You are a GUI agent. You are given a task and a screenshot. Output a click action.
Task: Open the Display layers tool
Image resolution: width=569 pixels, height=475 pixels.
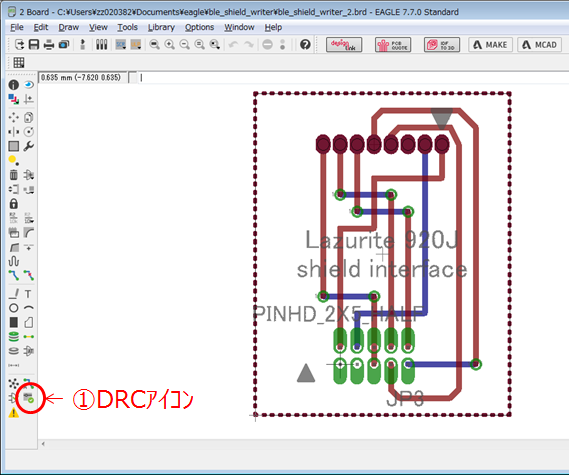pyautogui.click(x=13, y=99)
